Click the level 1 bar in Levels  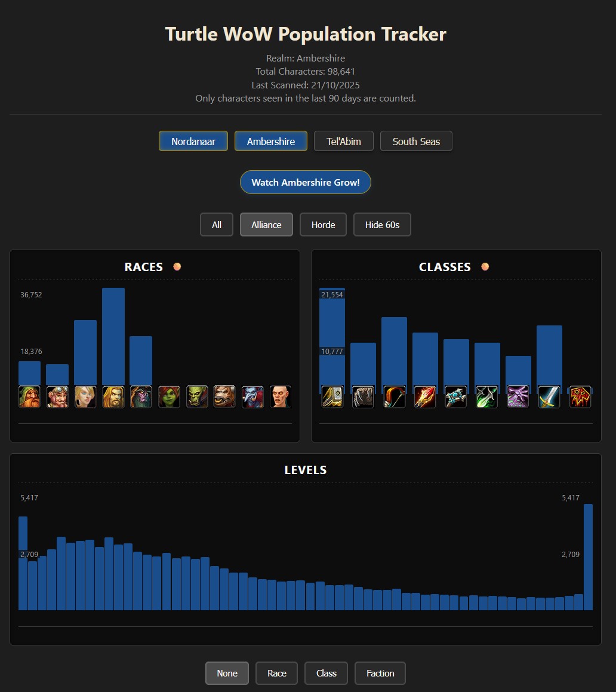click(23, 563)
